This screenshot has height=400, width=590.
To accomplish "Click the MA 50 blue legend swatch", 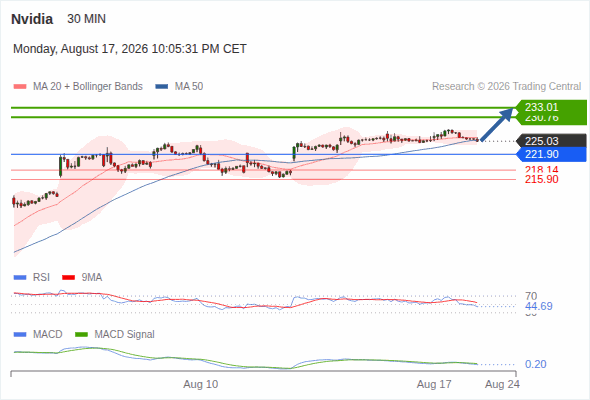I will coord(162,87).
